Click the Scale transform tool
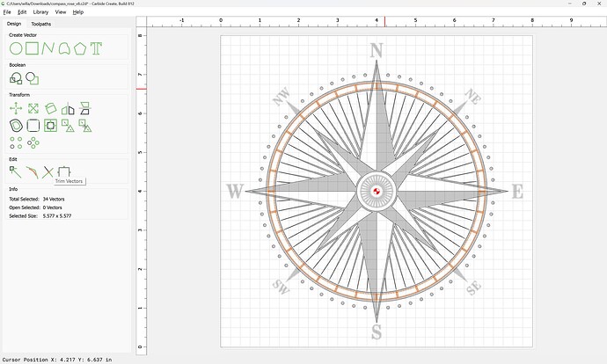 [33, 108]
